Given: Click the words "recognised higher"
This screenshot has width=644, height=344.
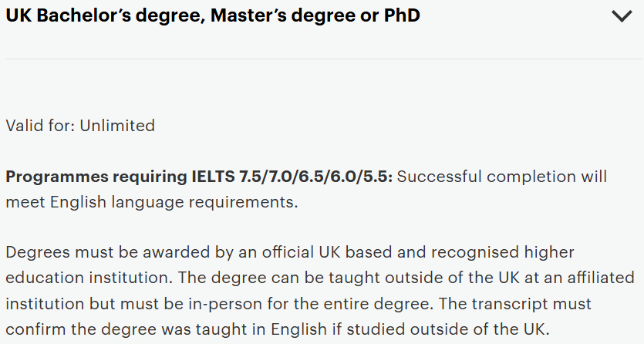Looking at the screenshot, I should 494,253.
